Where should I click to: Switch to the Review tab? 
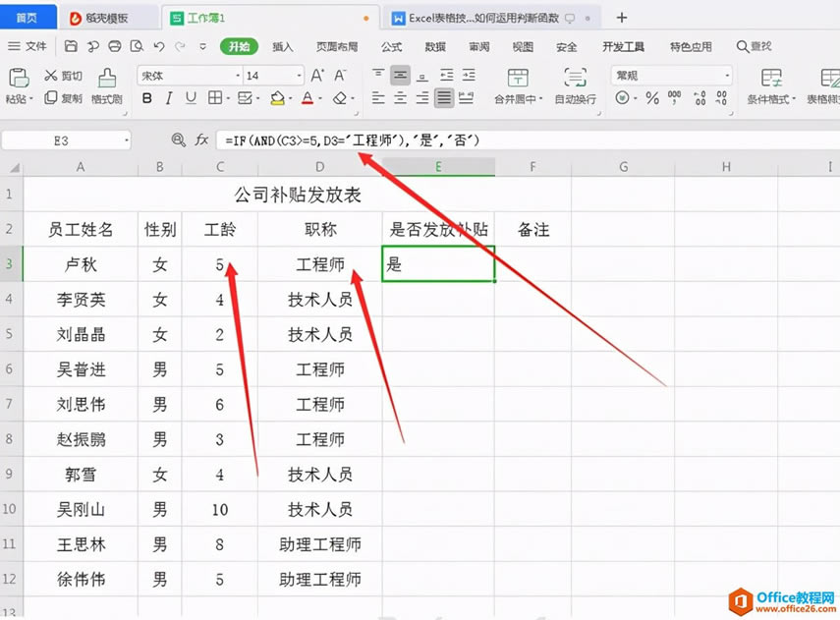[x=478, y=46]
